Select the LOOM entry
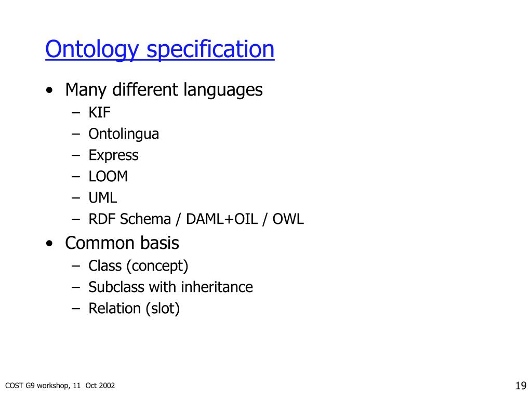This screenshot has width=532, height=399. (x=108, y=177)
